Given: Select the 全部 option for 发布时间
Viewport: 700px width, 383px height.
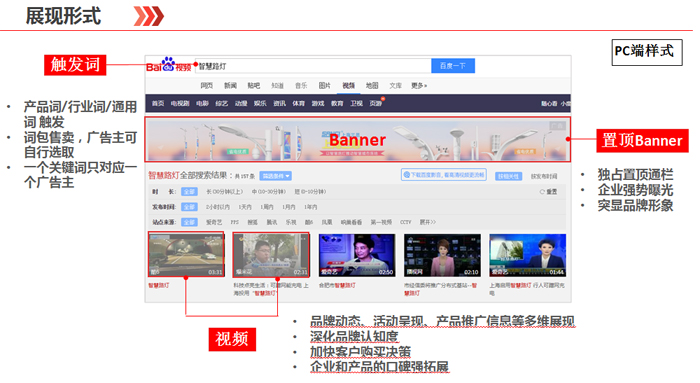Looking at the screenshot, I should 189,207.
